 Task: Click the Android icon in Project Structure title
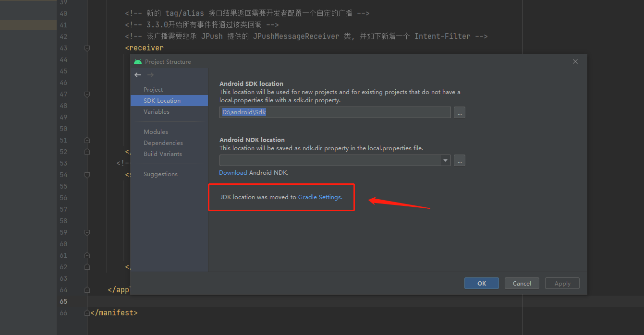(138, 61)
